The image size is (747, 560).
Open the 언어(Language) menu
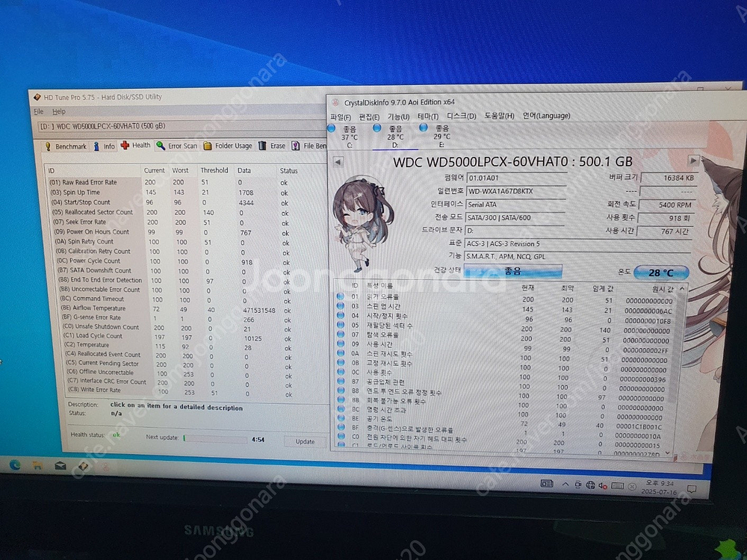547,116
